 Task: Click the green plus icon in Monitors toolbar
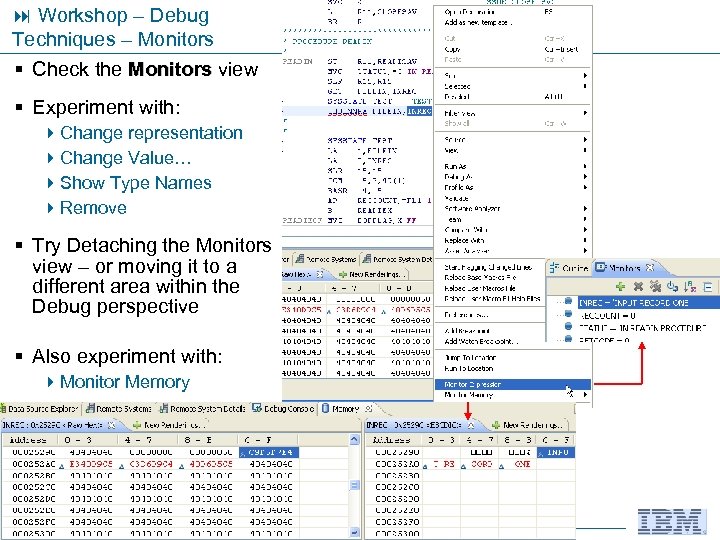620,287
